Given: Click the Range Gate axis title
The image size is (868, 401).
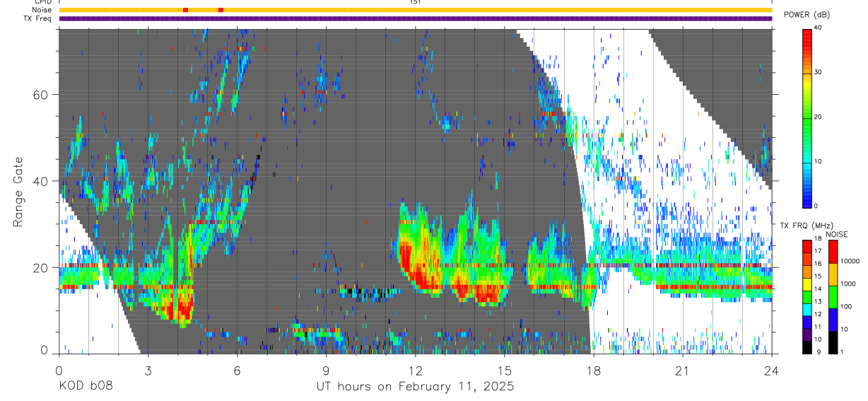Looking at the screenshot, I should coord(18,192).
